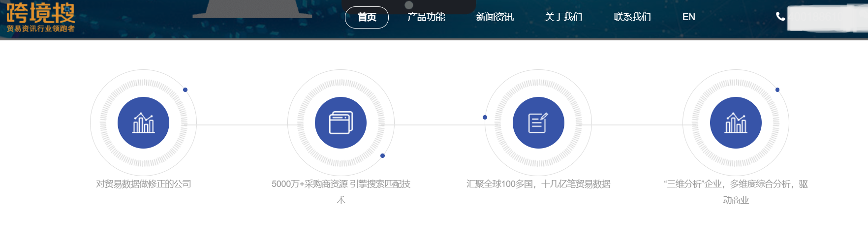Image resolution: width=868 pixels, height=244 pixels.
Task: Click the 跨境搜 logo
Action: pos(40,17)
